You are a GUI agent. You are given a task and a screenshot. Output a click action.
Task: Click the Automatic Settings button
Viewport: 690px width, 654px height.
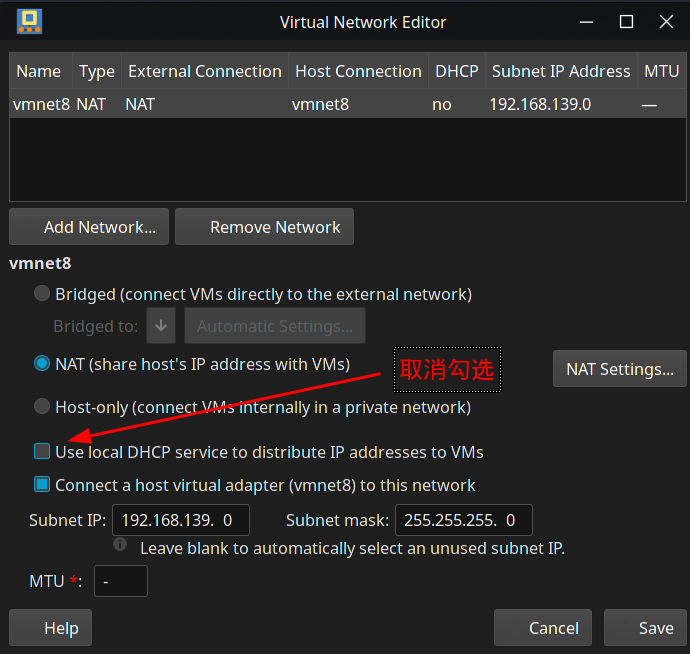275,326
